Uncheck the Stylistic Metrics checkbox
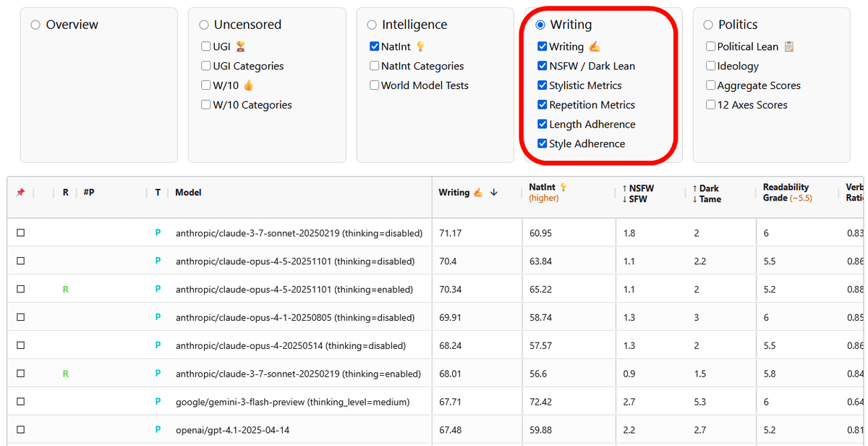868x446 pixels. (x=542, y=85)
